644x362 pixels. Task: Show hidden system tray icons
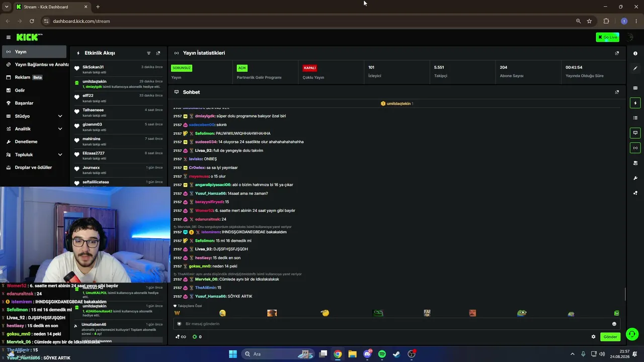tap(572, 354)
